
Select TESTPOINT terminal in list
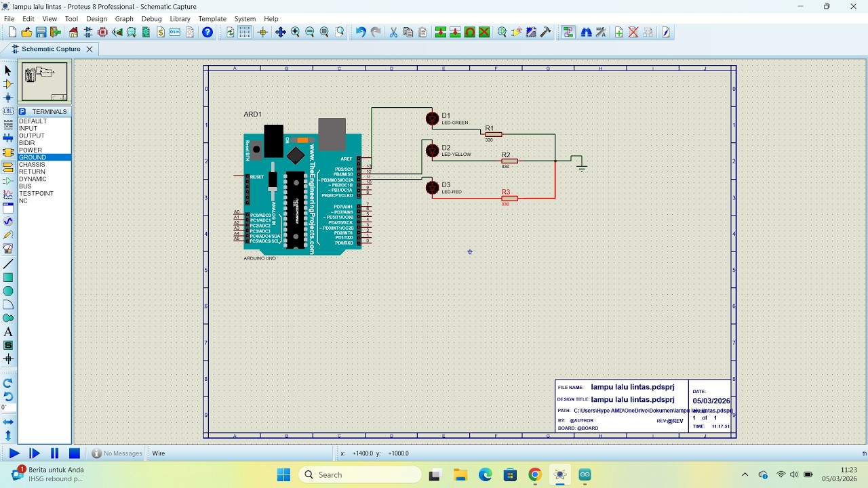[44, 193]
